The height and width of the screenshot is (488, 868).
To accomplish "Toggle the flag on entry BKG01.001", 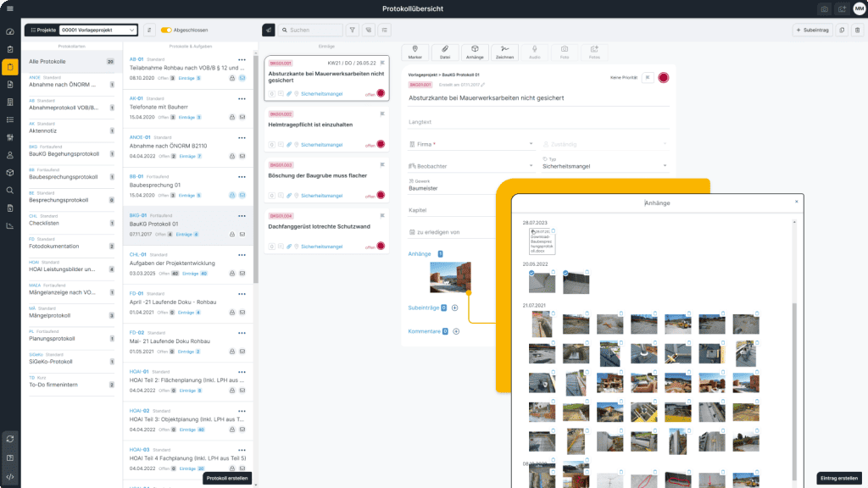I will tap(384, 64).
